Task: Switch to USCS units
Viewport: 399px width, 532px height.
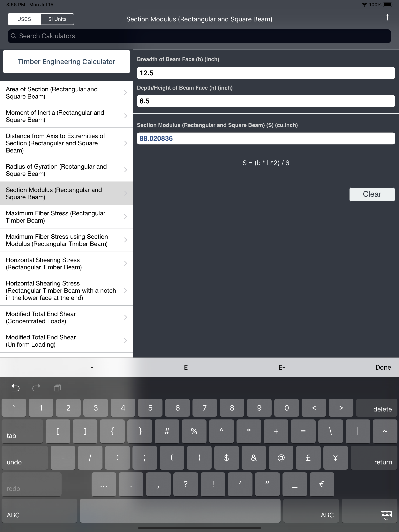Action: coord(24,19)
